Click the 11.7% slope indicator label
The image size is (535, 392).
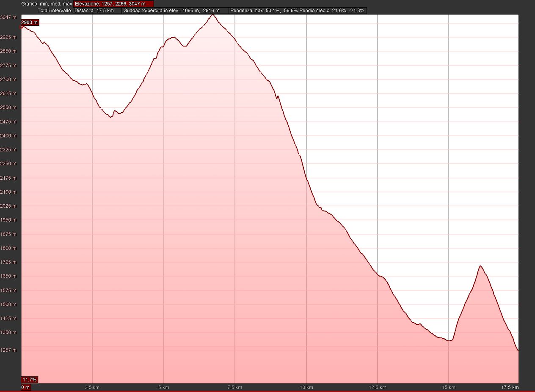(29, 379)
